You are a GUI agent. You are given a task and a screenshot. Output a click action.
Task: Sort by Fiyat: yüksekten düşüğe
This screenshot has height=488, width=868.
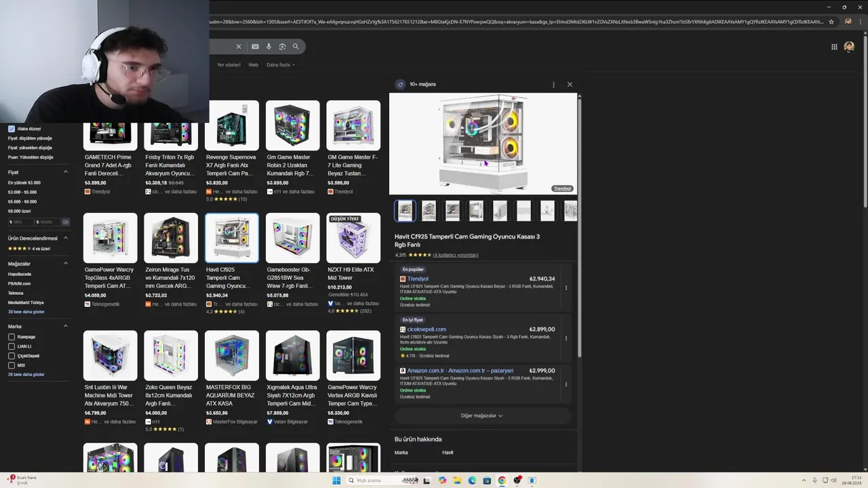(x=30, y=148)
